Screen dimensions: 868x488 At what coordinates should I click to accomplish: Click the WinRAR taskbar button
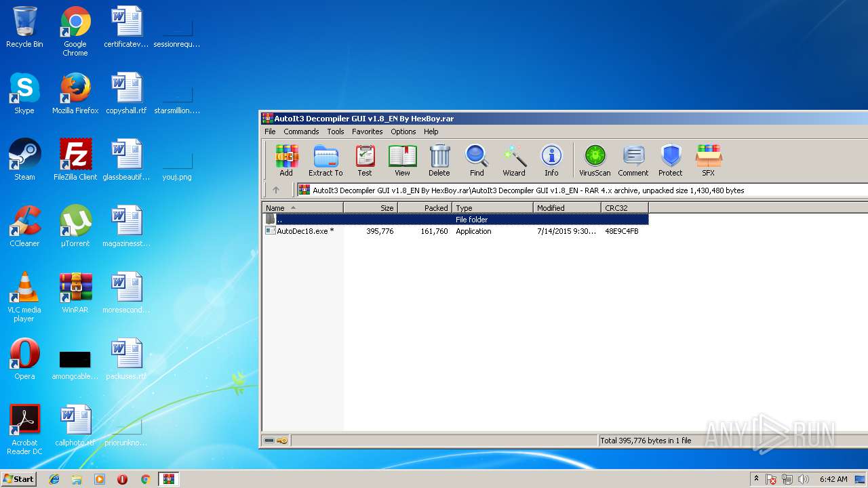point(169,479)
